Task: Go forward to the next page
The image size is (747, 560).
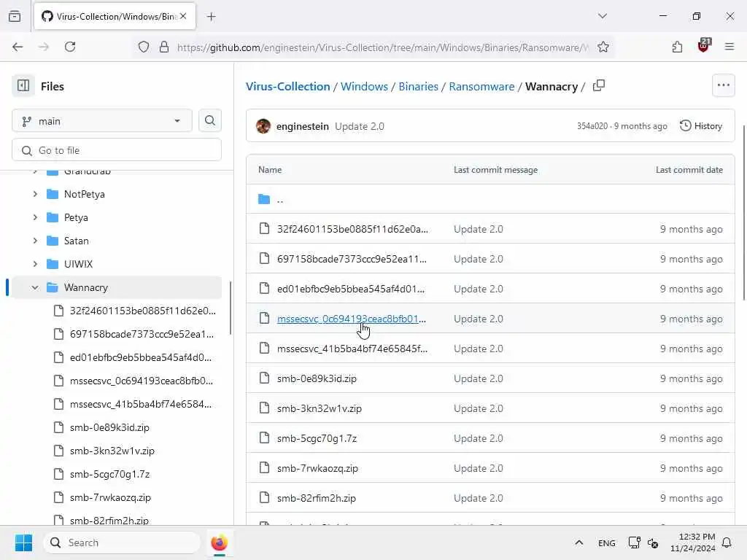Action: pos(44,47)
